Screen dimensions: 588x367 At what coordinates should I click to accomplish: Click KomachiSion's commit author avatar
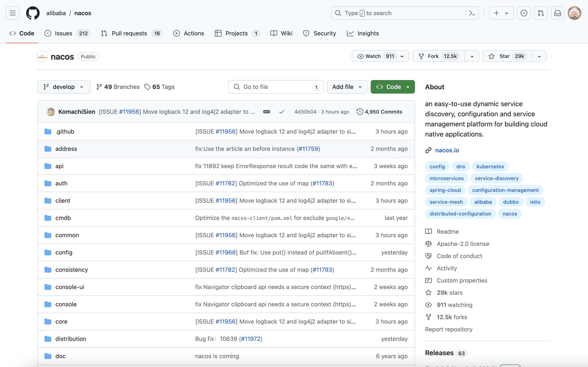[x=51, y=112]
